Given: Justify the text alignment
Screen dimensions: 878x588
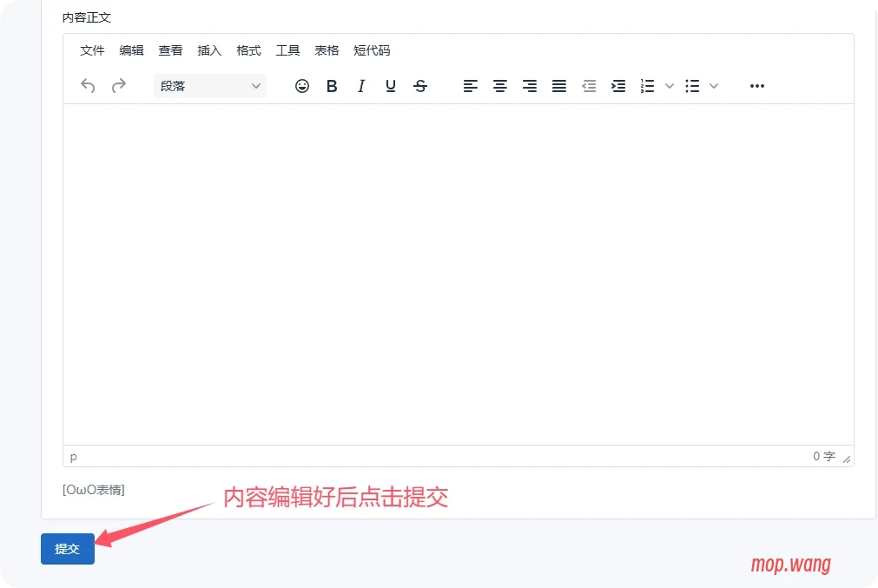Looking at the screenshot, I should pos(559,86).
